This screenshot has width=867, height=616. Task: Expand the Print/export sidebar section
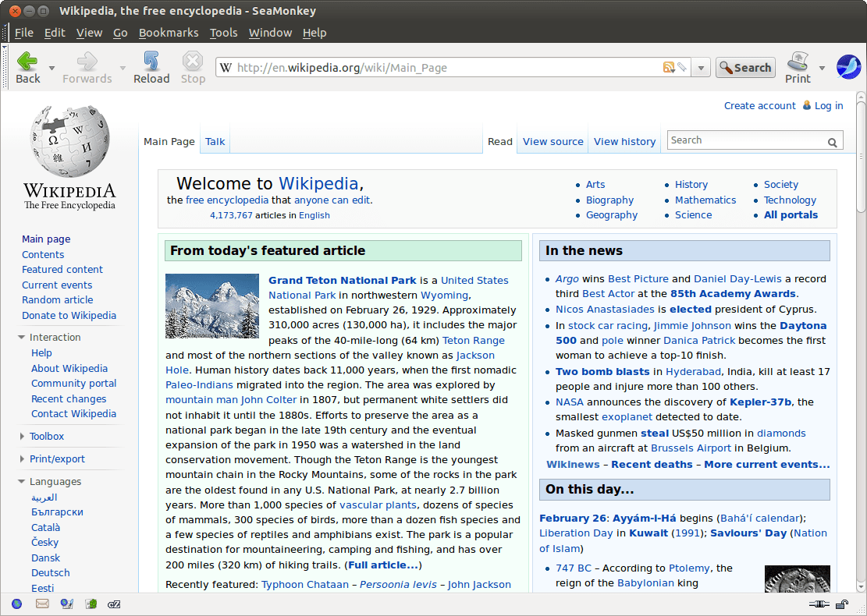click(x=22, y=459)
